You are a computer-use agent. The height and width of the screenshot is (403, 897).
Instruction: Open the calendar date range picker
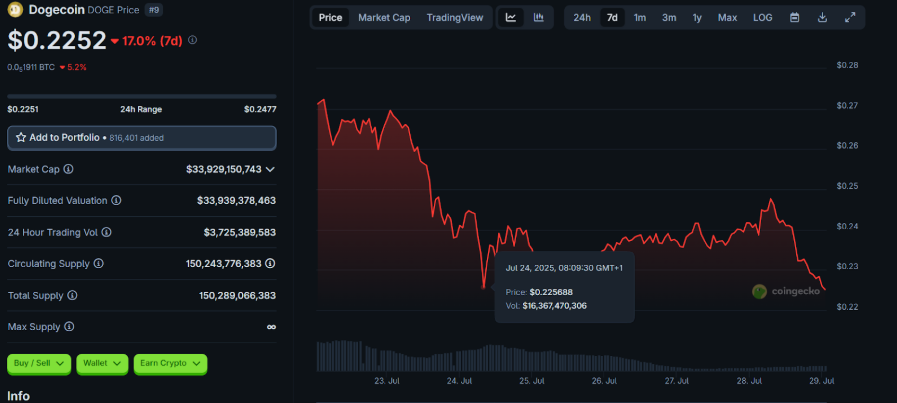794,18
